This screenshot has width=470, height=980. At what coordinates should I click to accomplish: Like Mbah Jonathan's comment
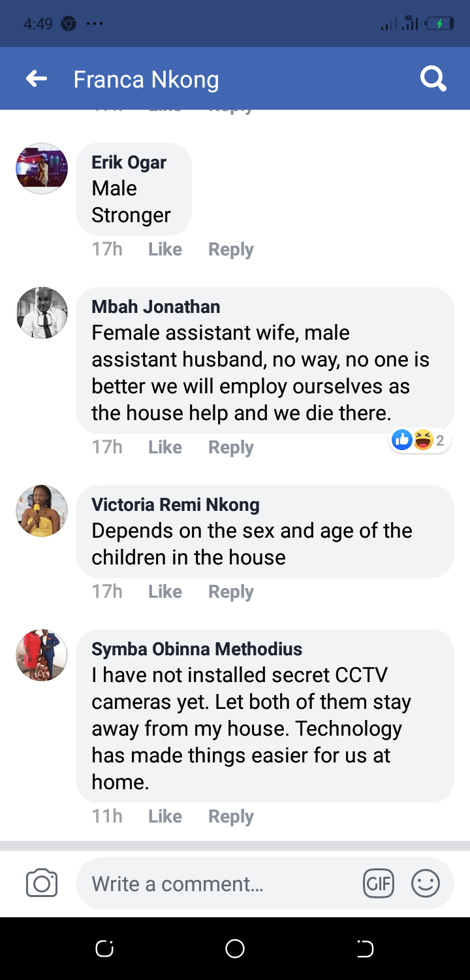(x=164, y=447)
